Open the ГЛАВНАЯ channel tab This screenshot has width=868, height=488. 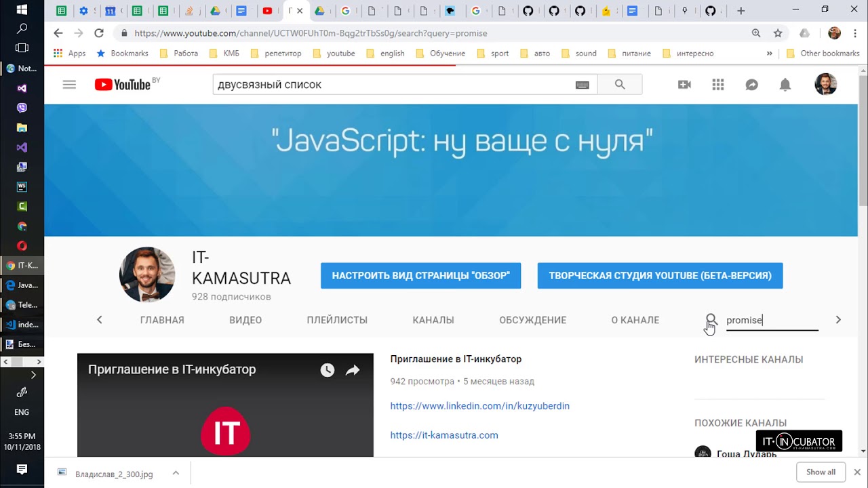click(x=162, y=320)
